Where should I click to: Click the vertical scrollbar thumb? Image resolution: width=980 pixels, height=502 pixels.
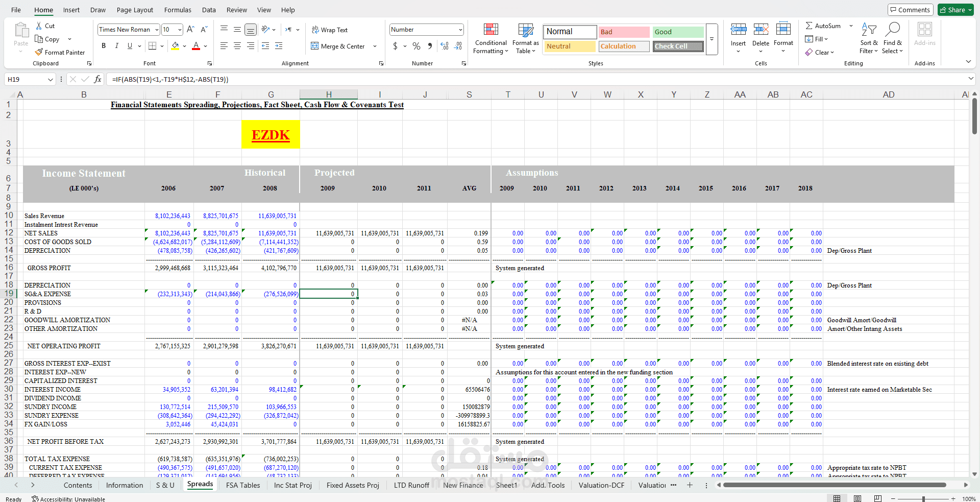click(974, 116)
